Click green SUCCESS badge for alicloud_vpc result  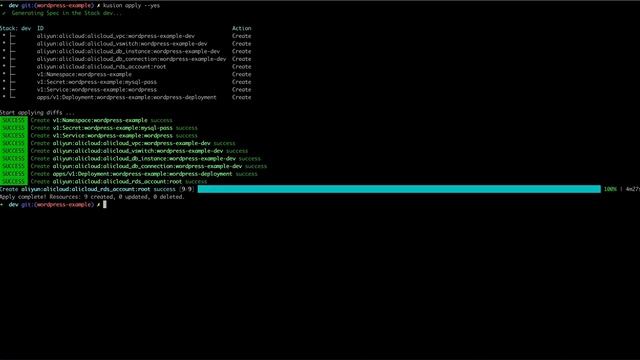click(x=14, y=143)
